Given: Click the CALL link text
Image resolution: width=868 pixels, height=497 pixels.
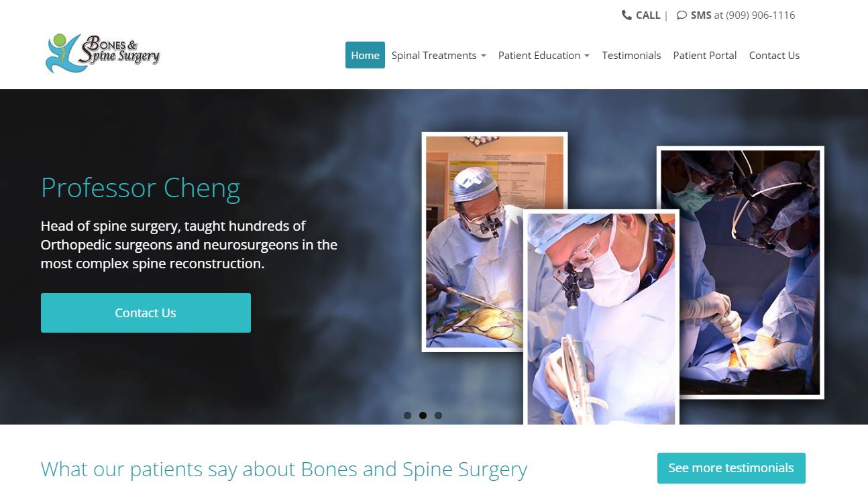Looking at the screenshot, I should click(648, 15).
